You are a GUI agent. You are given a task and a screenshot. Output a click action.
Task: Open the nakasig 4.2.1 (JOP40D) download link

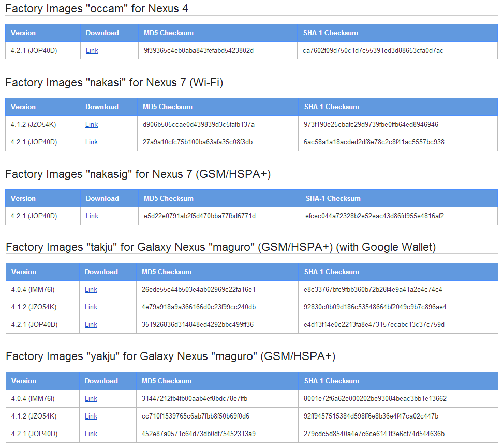[x=92, y=216]
